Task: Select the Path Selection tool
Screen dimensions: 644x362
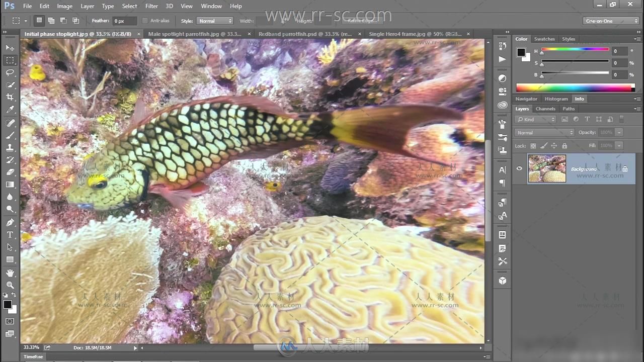Action: 10,247
